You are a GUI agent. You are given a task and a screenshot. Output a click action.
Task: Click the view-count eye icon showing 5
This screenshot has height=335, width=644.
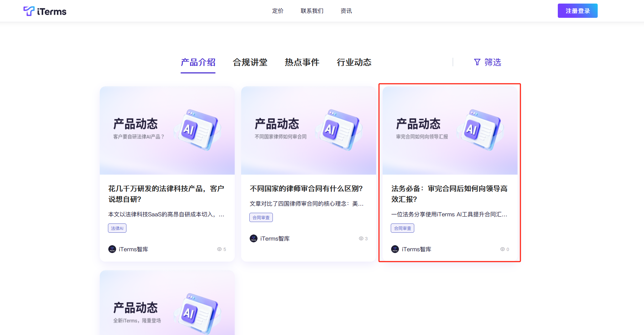tap(219, 249)
